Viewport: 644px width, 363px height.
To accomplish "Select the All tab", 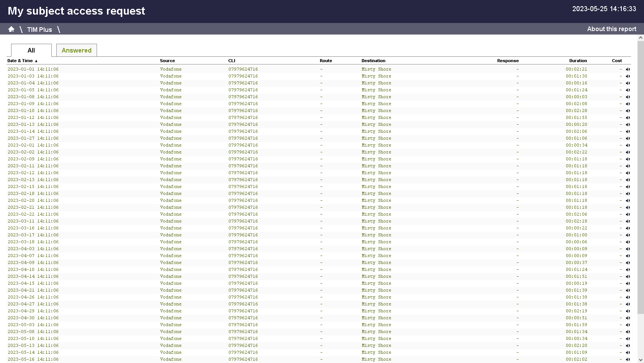I will pyautogui.click(x=31, y=50).
